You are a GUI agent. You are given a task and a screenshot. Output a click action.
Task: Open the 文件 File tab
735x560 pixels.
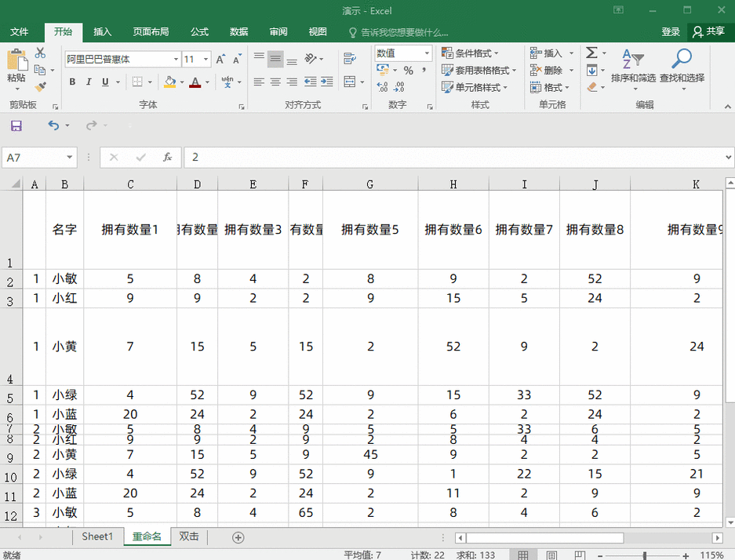point(20,32)
